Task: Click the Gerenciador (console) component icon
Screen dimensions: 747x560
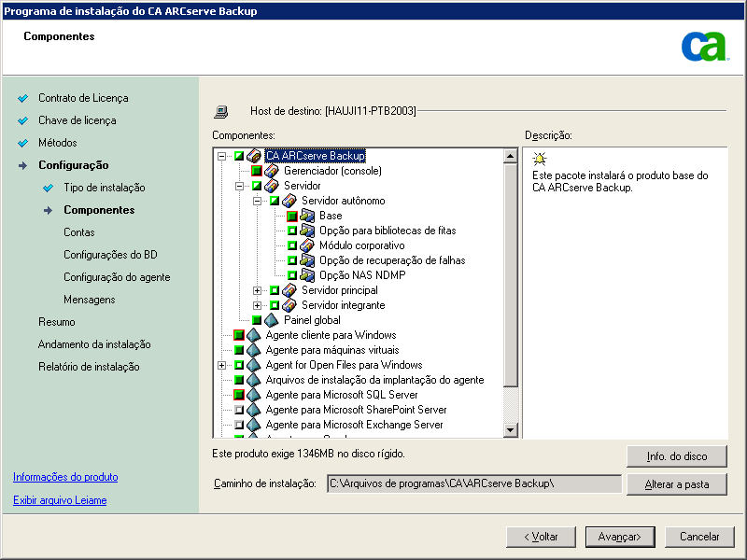Action: (273, 172)
